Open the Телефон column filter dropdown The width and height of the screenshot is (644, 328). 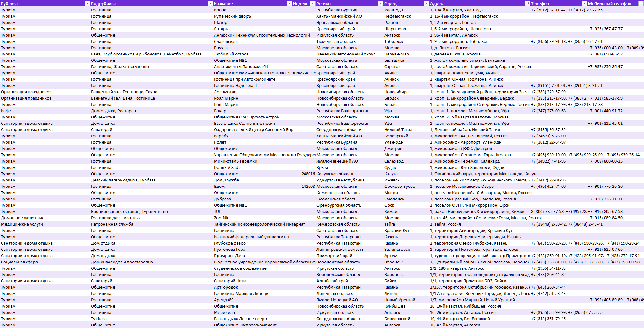click(x=584, y=3)
